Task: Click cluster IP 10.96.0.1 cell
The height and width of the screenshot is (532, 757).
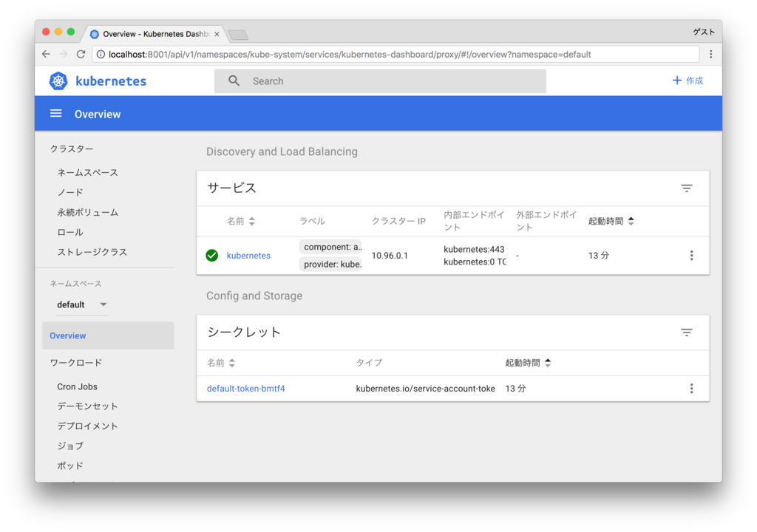Action: tap(390, 256)
